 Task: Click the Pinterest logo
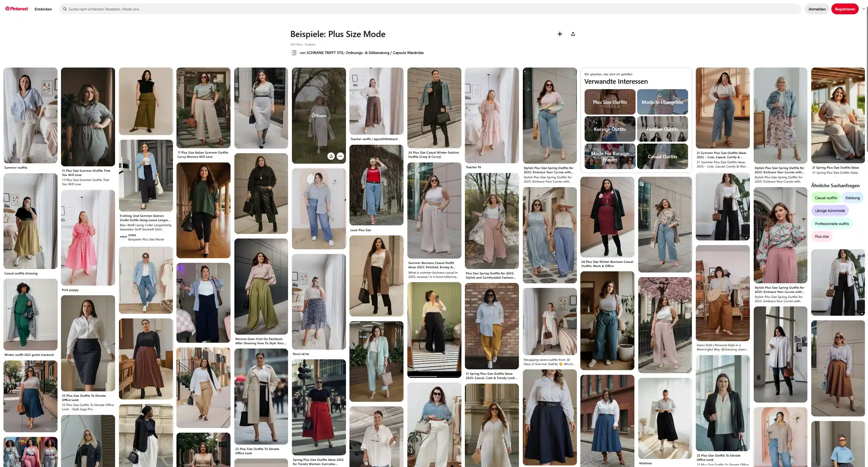[x=16, y=8]
